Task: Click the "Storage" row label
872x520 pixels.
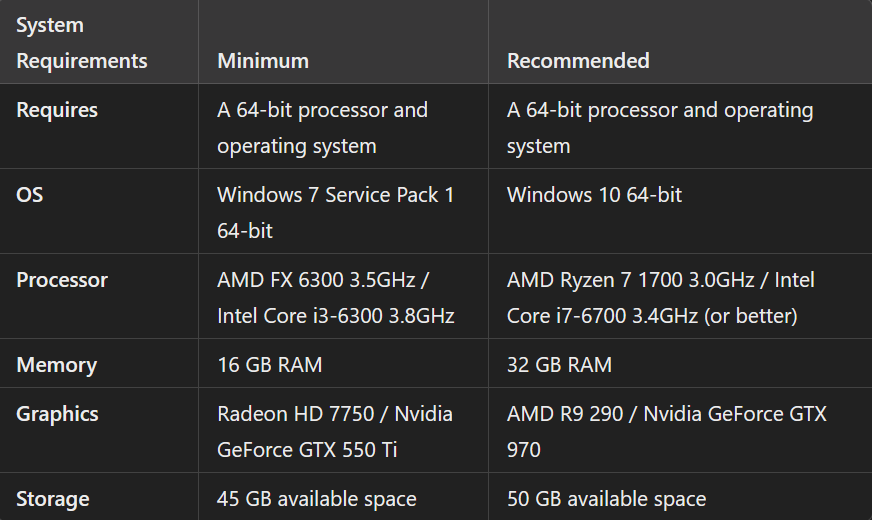Action: click(x=53, y=499)
